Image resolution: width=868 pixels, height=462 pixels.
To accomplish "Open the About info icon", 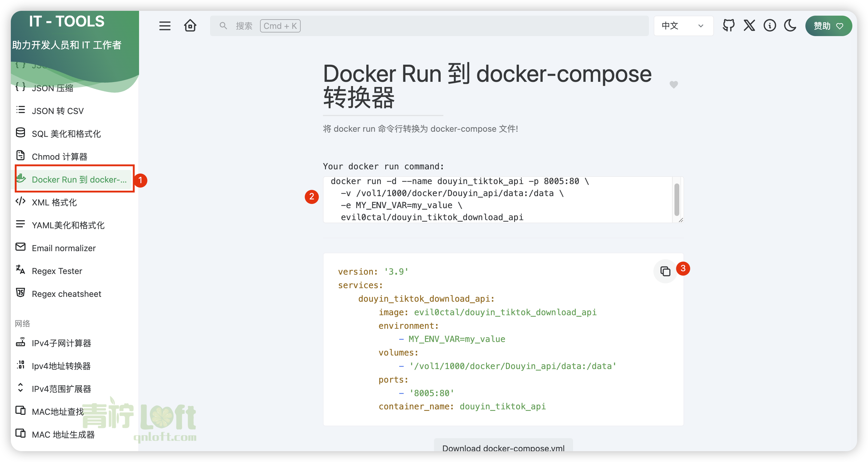I will [x=770, y=26].
